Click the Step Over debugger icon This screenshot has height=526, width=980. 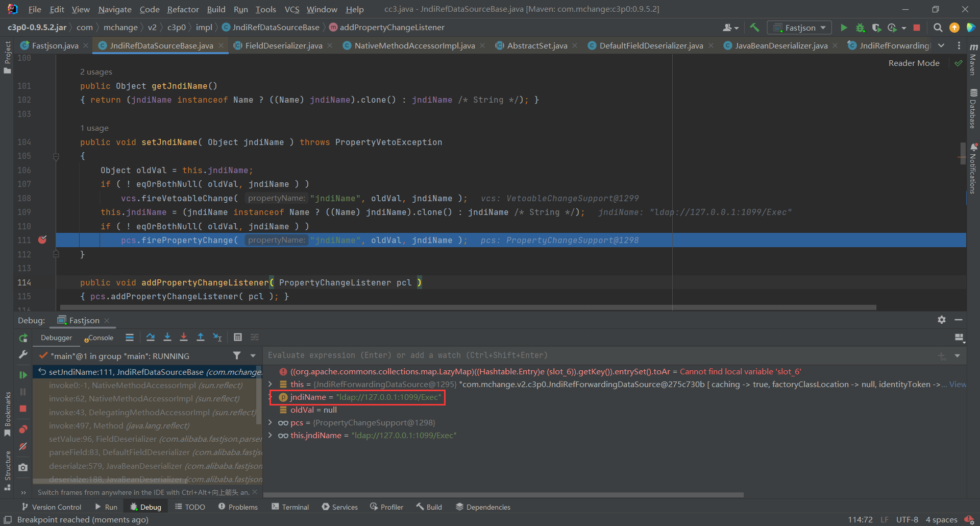click(x=150, y=337)
